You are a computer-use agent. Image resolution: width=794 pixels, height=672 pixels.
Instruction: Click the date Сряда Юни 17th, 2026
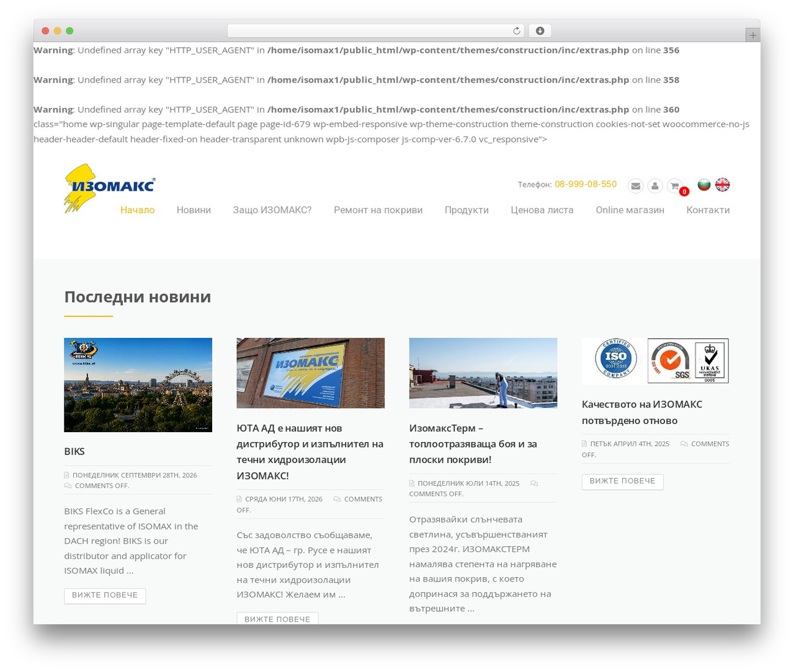coord(283,499)
